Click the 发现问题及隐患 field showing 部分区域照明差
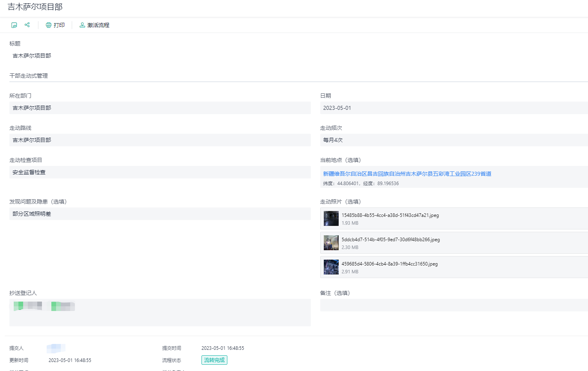 click(160, 214)
